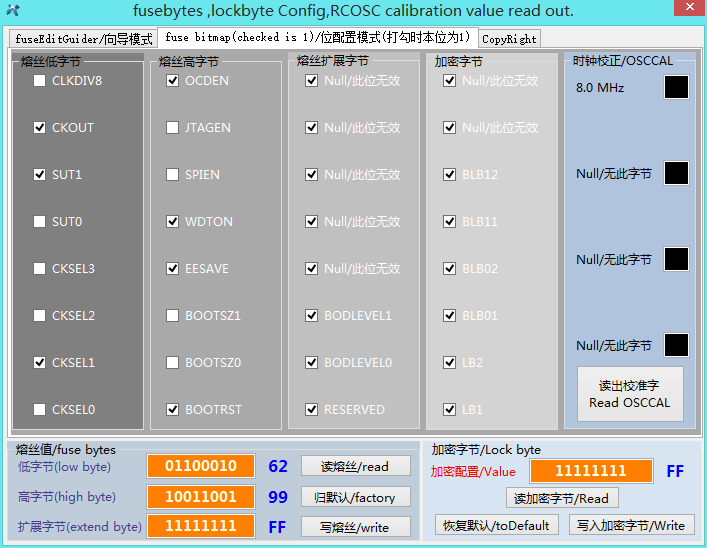Screen dimensions: 707x548
Task: Close the fusebytes config window
Action: (689, 7)
